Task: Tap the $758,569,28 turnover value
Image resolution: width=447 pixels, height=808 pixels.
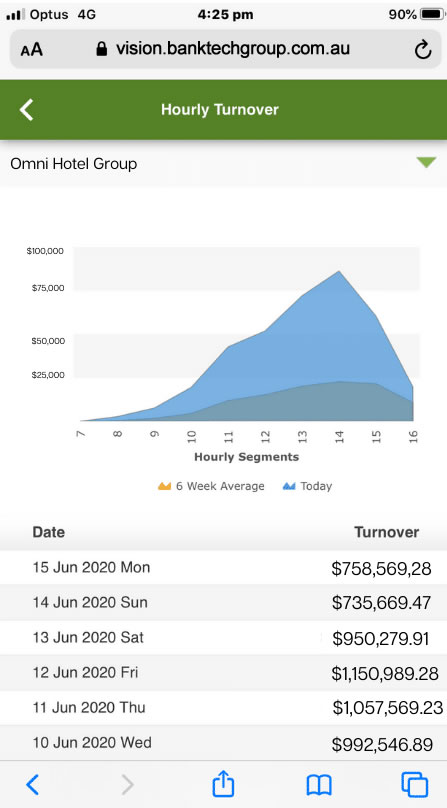Action: point(381,569)
